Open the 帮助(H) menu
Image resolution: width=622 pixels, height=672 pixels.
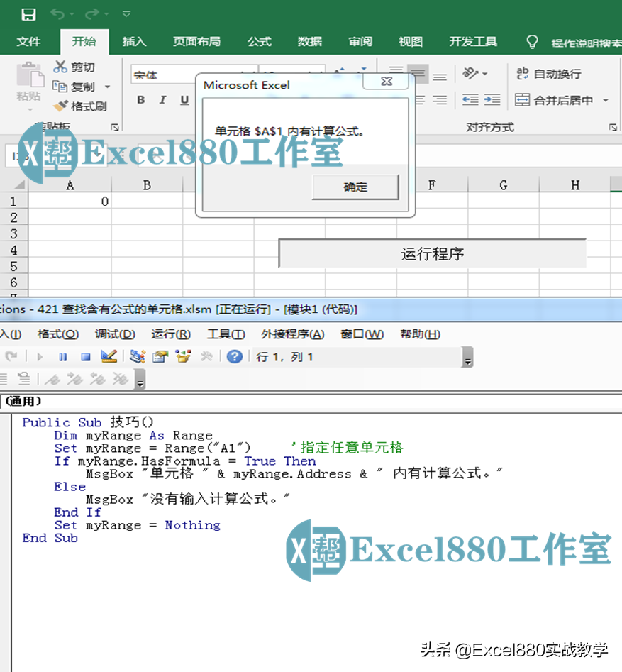[x=420, y=334]
